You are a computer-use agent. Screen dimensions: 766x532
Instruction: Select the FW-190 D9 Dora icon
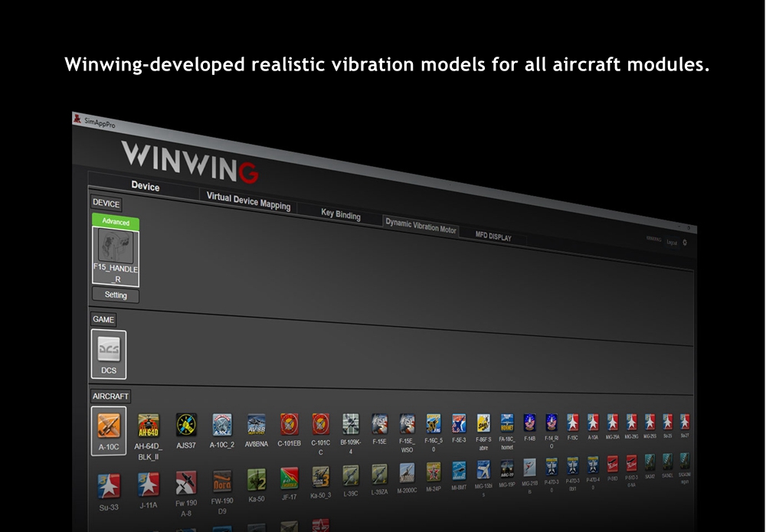pyautogui.click(x=221, y=481)
